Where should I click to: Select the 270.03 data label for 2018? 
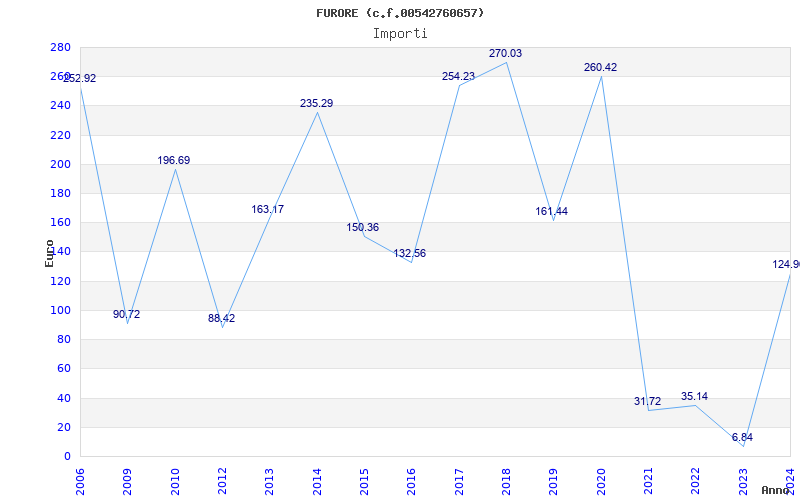pyautogui.click(x=505, y=54)
